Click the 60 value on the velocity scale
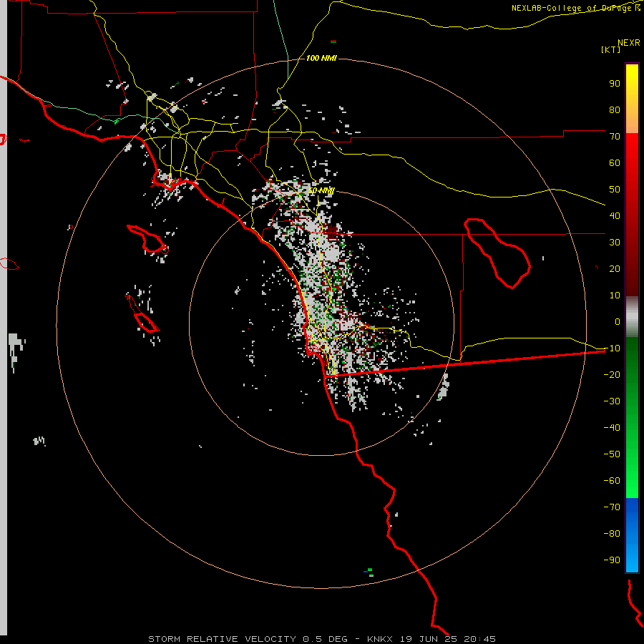Screen dimensions: 644x644 point(615,163)
